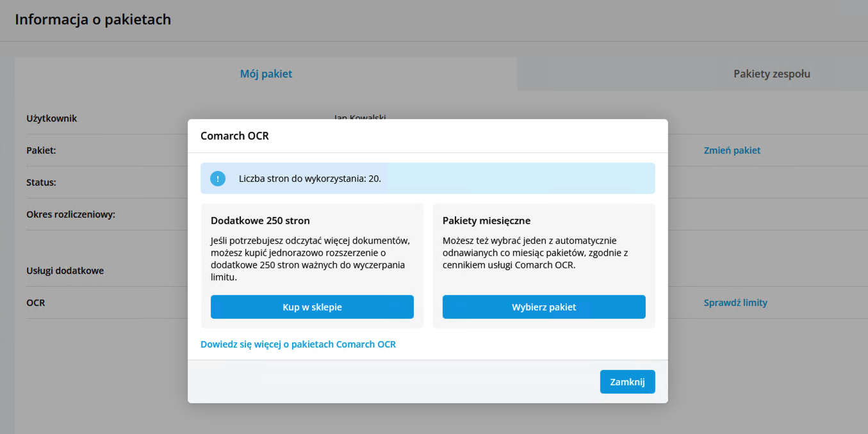The image size is (868, 434).
Task: Close the dialog with the 'Zamknij' button
Action: coord(627,382)
